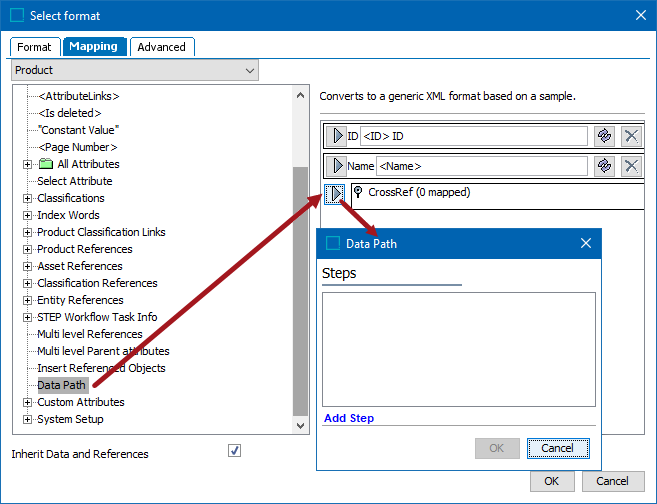Toggle Inherit Data and References checkbox
The image size is (657, 504).
234,451
